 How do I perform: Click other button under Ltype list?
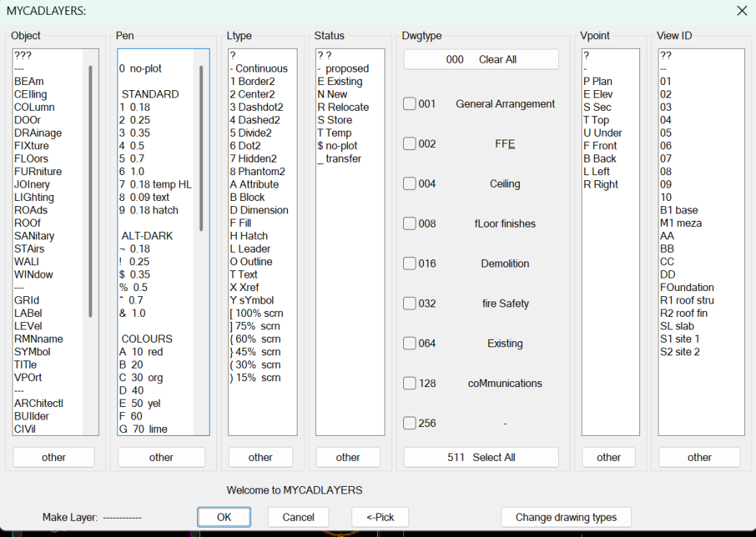[x=261, y=457]
